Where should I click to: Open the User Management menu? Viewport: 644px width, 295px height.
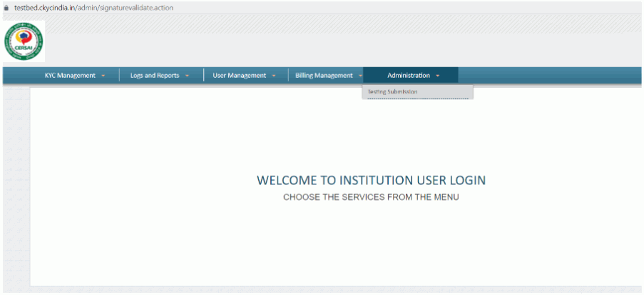239,76
